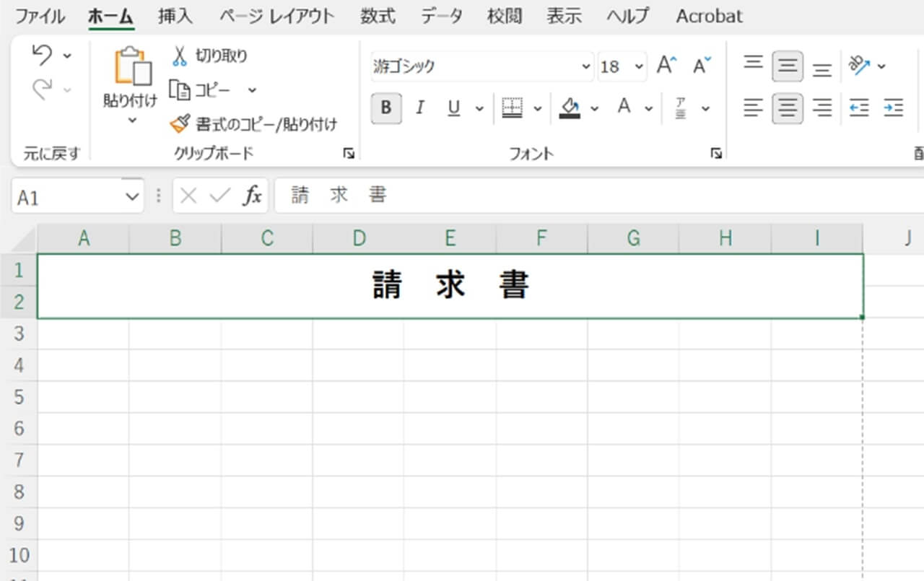
Task: Align text left
Action: coord(753,108)
